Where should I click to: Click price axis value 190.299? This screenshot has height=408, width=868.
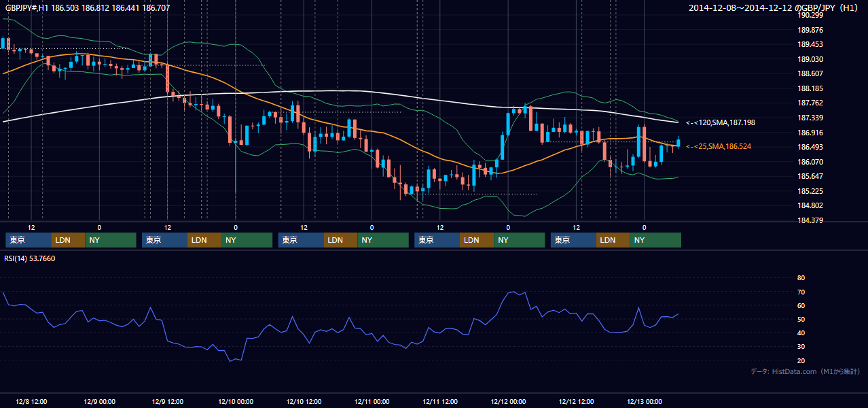coord(811,16)
